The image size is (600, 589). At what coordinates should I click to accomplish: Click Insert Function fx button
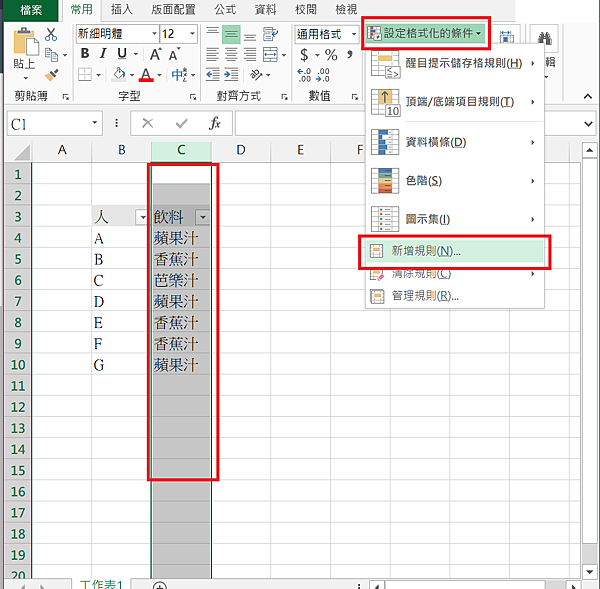click(x=215, y=123)
